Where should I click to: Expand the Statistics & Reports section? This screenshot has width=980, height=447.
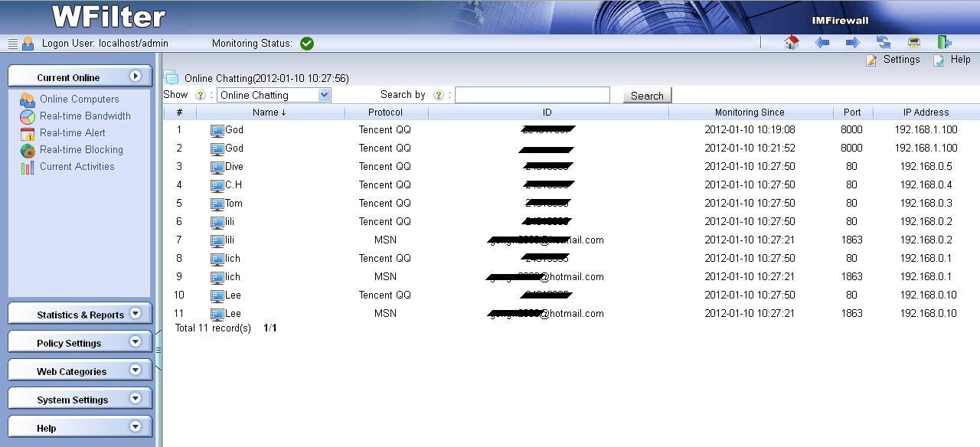[80, 314]
